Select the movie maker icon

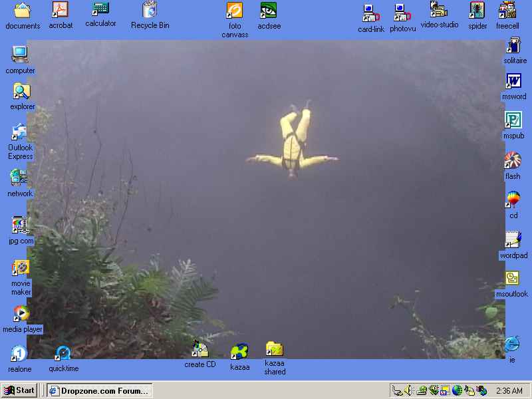tap(21, 268)
